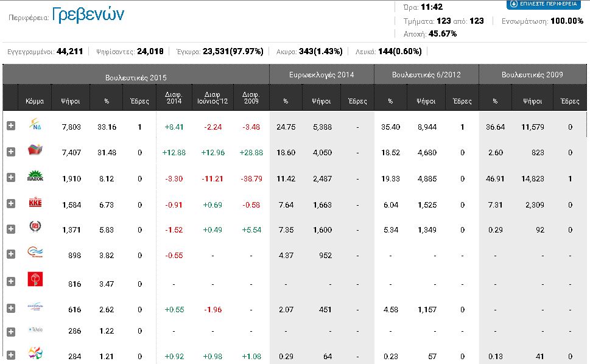
Task: Click the meander logo in the 1,371-votes row
Action: 35,228
